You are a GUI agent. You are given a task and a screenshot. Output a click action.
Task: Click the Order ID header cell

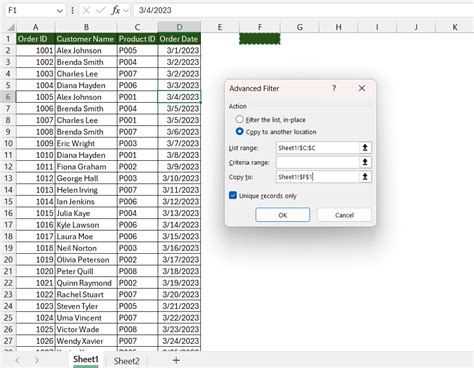(x=36, y=39)
